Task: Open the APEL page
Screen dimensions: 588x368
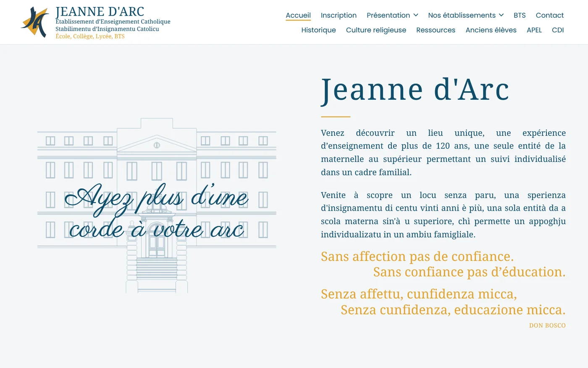Action: 534,30
